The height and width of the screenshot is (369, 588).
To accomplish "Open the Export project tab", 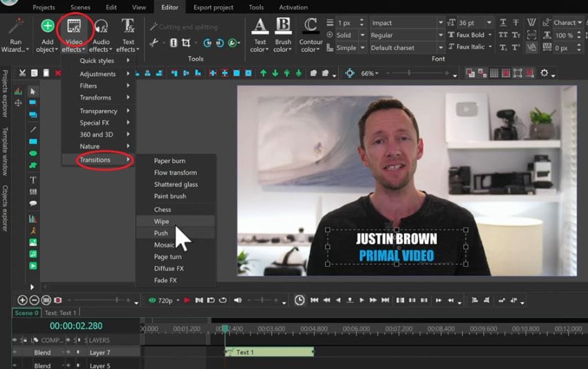I will click(213, 7).
